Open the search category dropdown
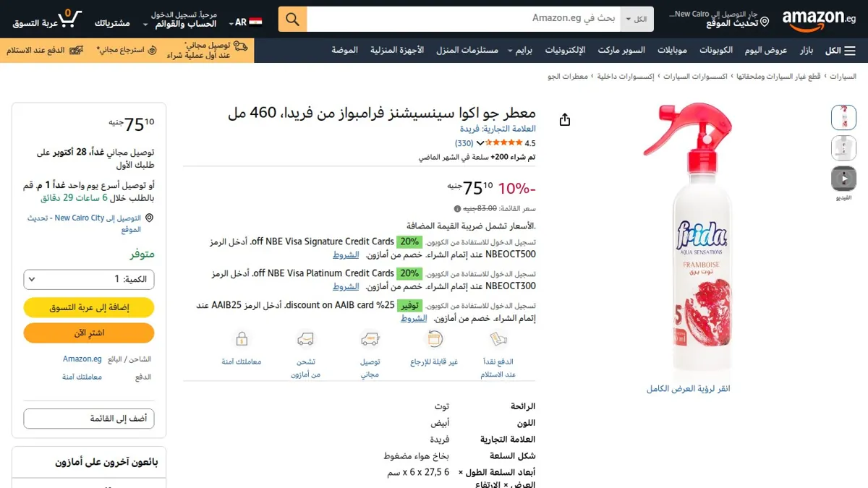Image resolution: width=868 pixels, height=488 pixels. (x=638, y=19)
